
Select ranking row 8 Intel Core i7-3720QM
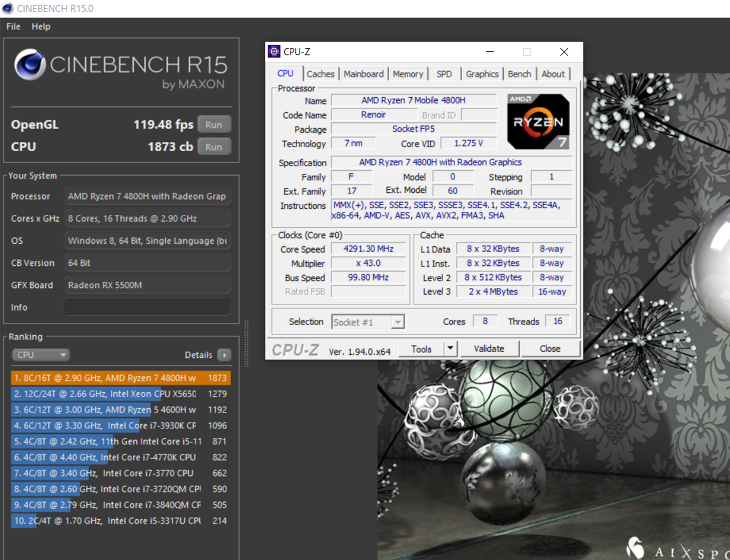tap(121, 489)
